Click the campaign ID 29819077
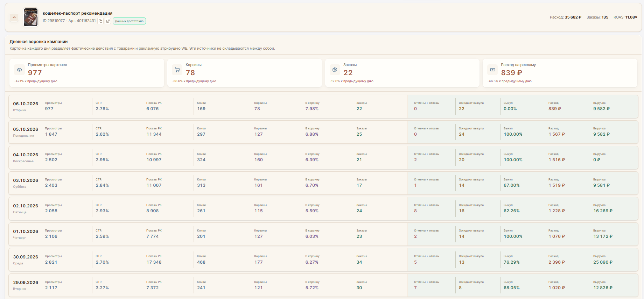Screen dimensions: 644x299 [54, 21]
